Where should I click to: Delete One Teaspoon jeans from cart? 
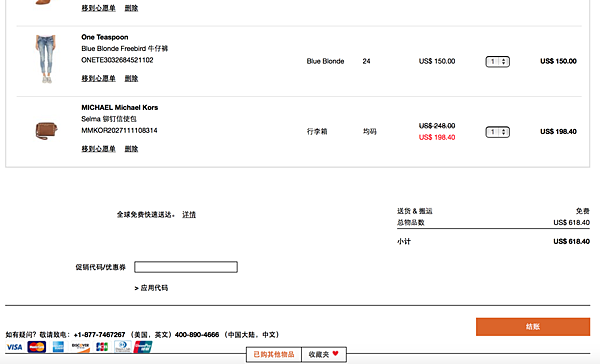131,78
